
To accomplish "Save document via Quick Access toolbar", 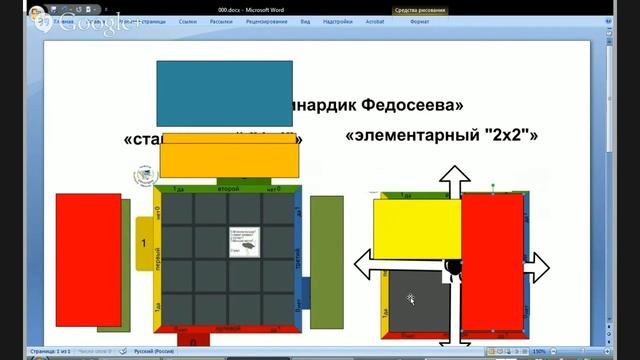I will click(x=53, y=9).
